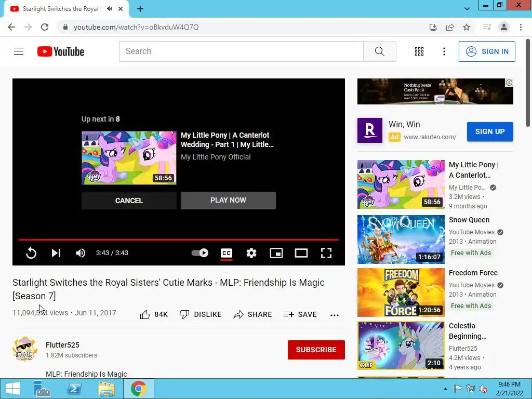Enter full screen mode
The width and height of the screenshot is (532, 399).
[326, 253]
